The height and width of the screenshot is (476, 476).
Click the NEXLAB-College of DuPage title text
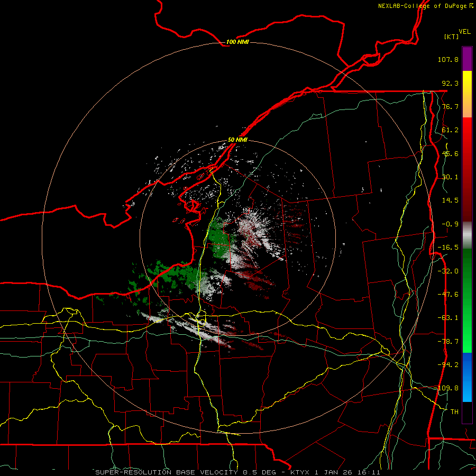(x=423, y=6)
